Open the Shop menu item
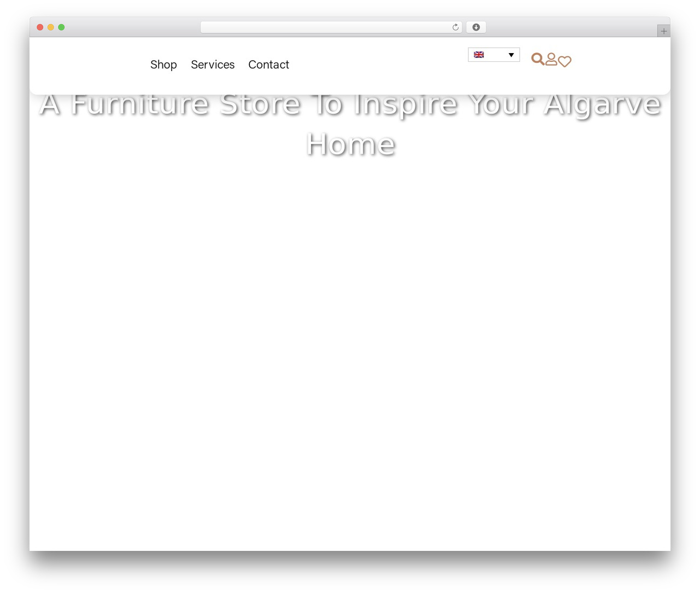The width and height of the screenshot is (700, 593). tap(164, 65)
